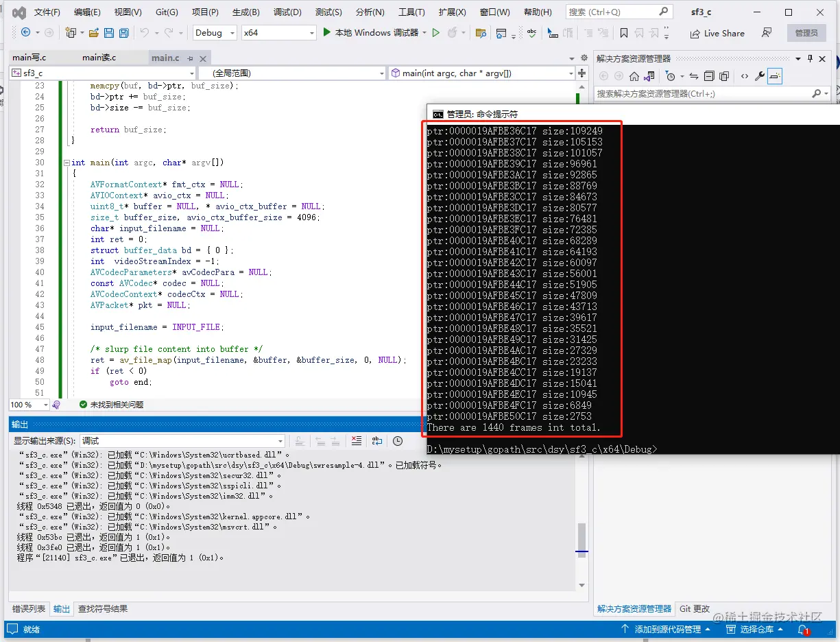Click the 管理员: 命令提示符 window title

click(x=482, y=115)
